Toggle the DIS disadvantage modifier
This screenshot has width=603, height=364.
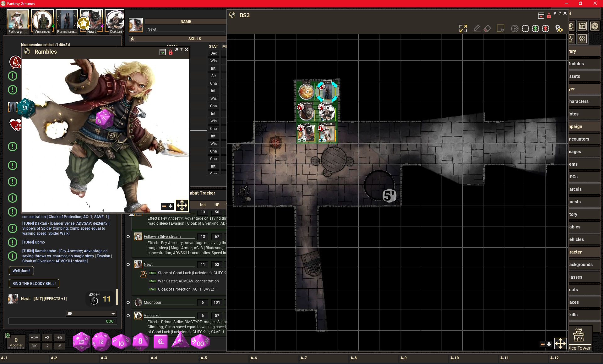35,346
